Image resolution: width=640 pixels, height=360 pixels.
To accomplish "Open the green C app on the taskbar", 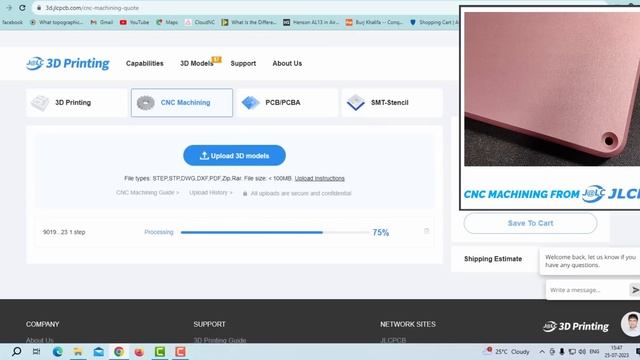I will 160,351.
